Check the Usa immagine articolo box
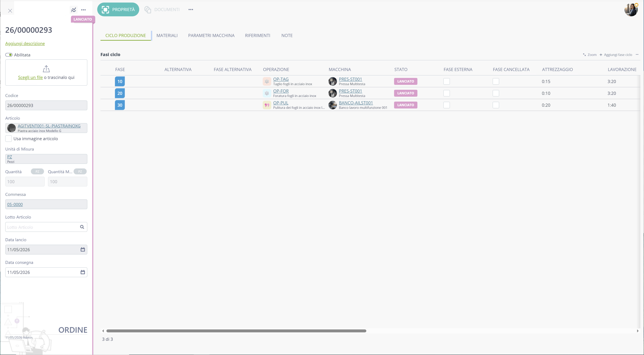644x355 pixels. tap(9, 138)
